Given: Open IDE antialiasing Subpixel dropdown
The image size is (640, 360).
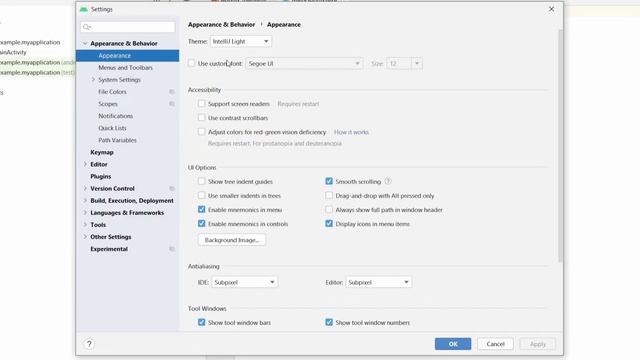Looking at the screenshot, I should [244, 282].
